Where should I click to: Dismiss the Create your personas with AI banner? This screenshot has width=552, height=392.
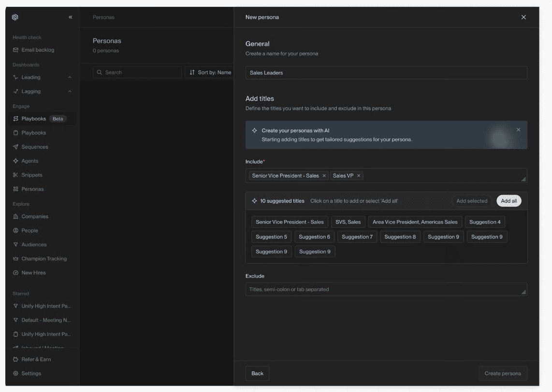click(518, 130)
